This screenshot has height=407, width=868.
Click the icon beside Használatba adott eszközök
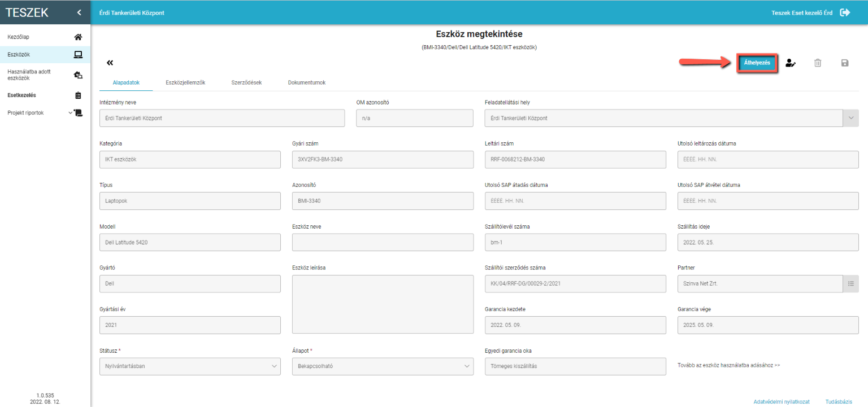pos(79,75)
